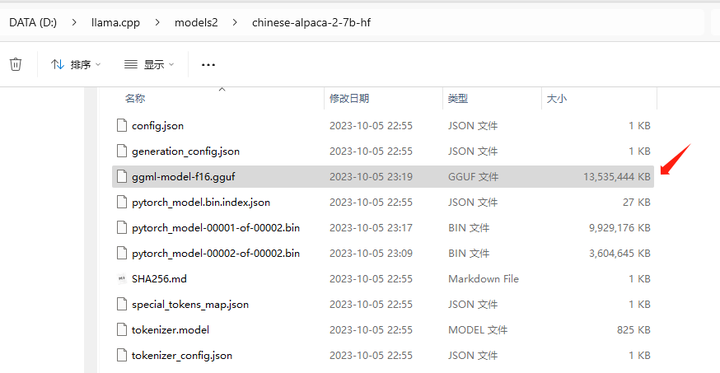Screen dimensions: 720x373
Task: Open the 排序 sort dropdown
Action: click(x=76, y=65)
